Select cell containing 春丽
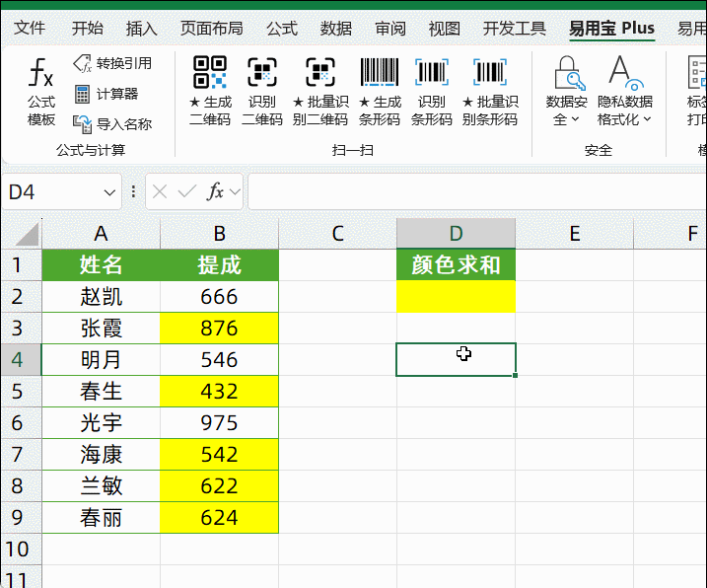Image resolution: width=707 pixels, height=588 pixels. [x=101, y=518]
